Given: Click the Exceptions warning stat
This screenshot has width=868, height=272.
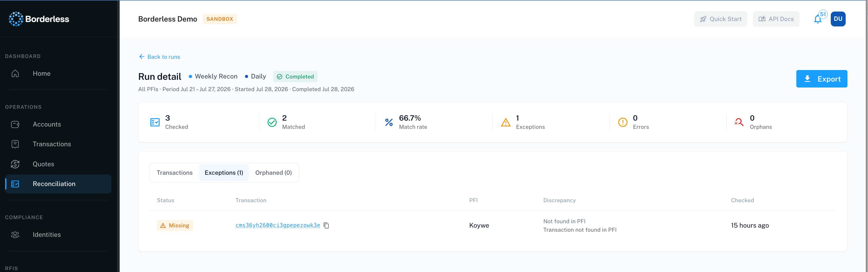Looking at the screenshot, I should [x=523, y=122].
